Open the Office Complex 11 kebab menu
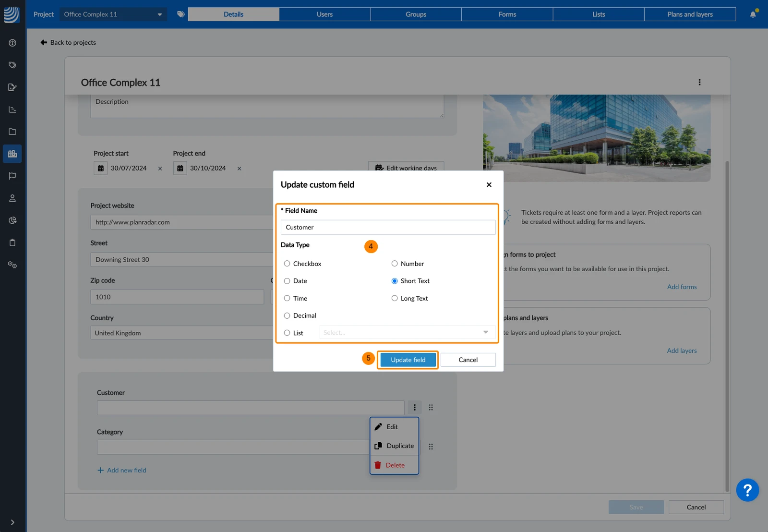The height and width of the screenshot is (532, 768). [x=699, y=82]
